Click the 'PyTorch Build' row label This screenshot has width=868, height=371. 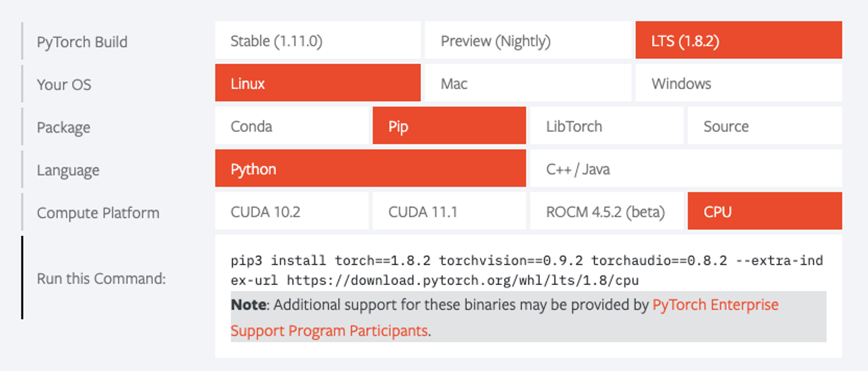pos(82,42)
